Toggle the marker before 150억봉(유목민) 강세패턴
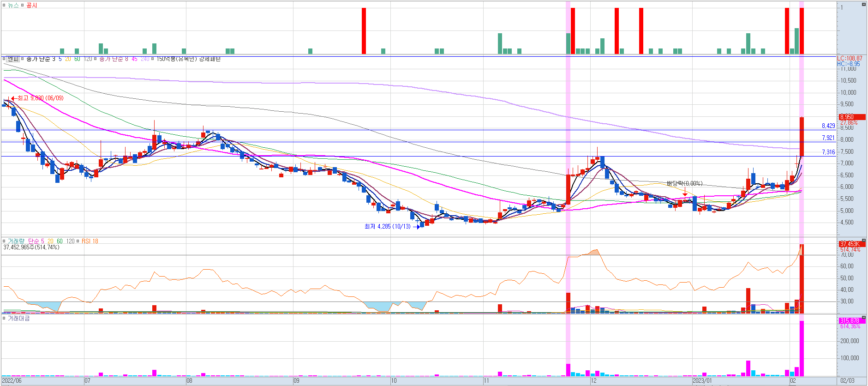 coord(153,59)
